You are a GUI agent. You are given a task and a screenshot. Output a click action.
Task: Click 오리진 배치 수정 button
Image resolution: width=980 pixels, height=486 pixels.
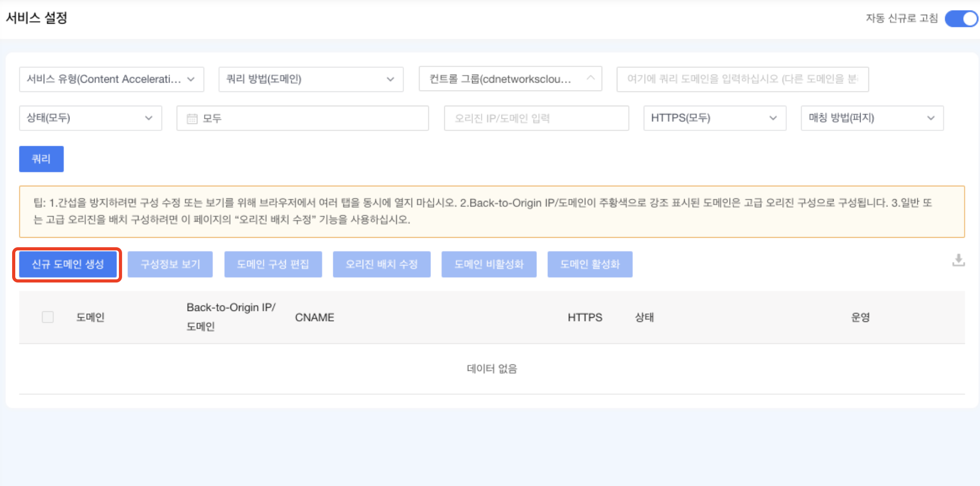click(382, 264)
